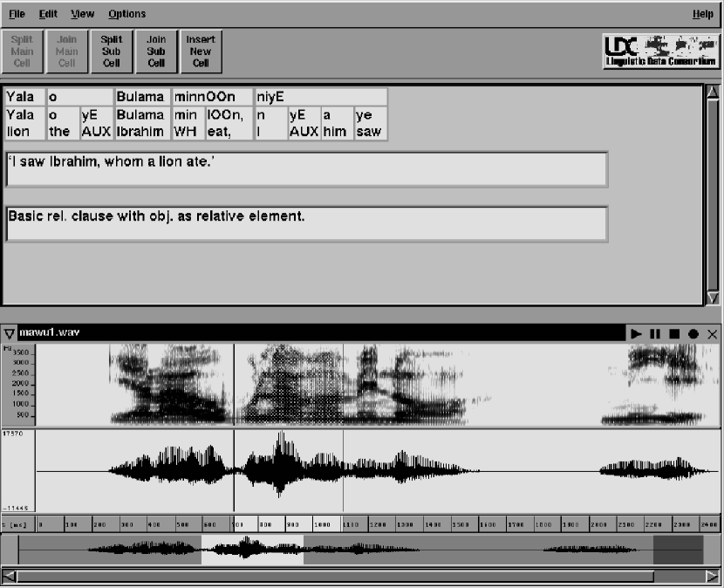Click the Join Sub Cell button
724x588 pixels.
pyautogui.click(x=156, y=51)
